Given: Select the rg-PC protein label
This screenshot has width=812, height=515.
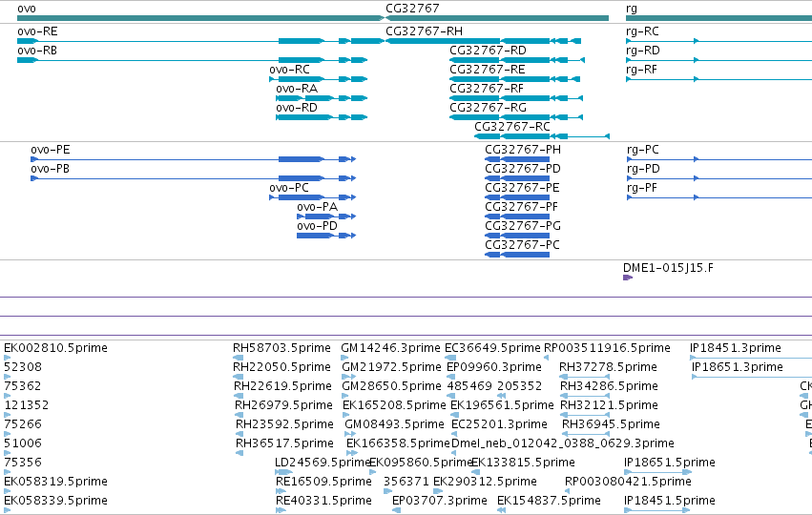Looking at the screenshot, I should pos(643,150).
